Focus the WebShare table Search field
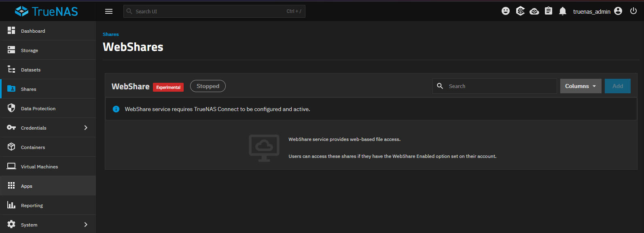 pyautogui.click(x=495, y=86)
